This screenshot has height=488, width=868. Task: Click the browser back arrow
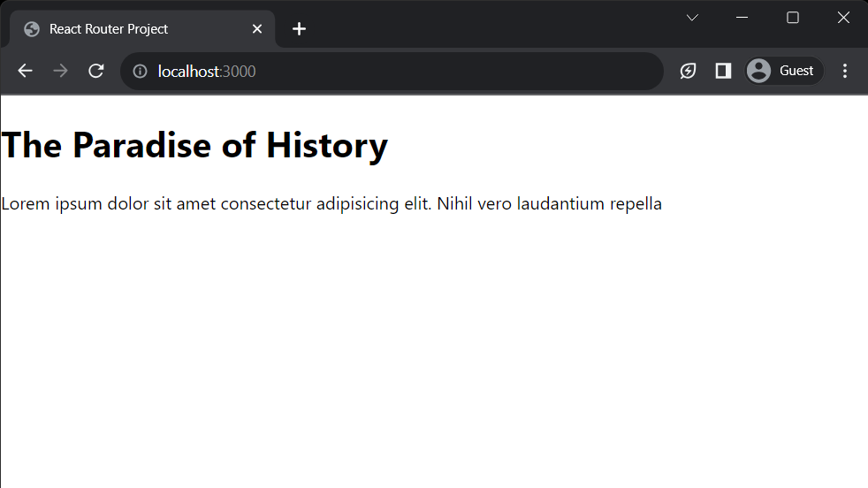pos(25,71)
